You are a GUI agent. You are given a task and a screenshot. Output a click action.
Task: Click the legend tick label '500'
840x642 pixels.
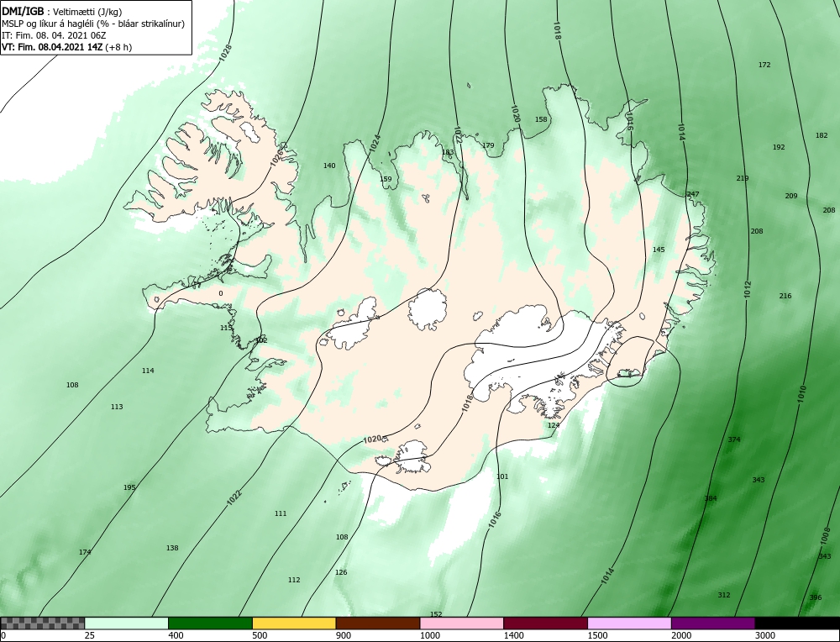(x=260, y=635)
